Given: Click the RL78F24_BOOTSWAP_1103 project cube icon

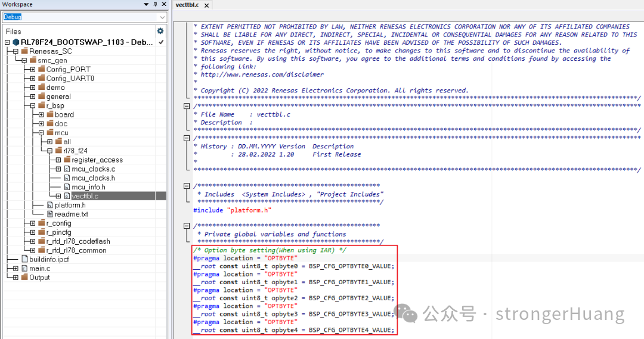Looking at the screenshot, I should (16, 42).
